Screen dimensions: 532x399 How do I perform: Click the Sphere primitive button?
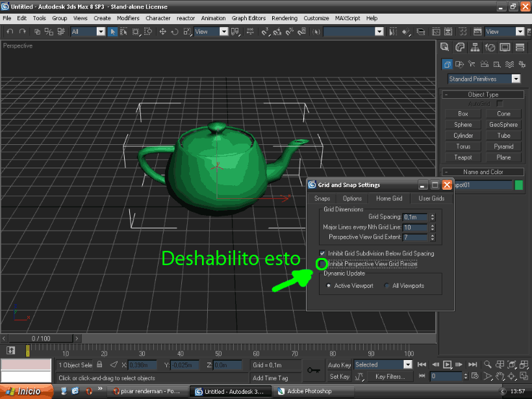tap(462, 125)
